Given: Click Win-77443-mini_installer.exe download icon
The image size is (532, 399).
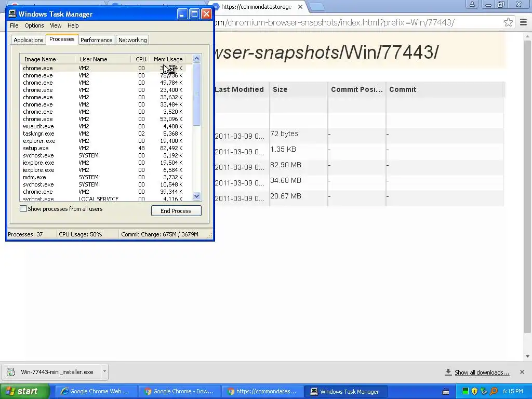Looking at the screenshot, I should [11, 372].
